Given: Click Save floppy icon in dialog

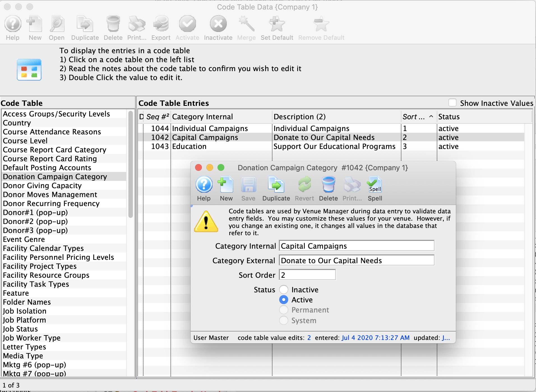Looking at the screenshot, I should [x=248, y=185].
